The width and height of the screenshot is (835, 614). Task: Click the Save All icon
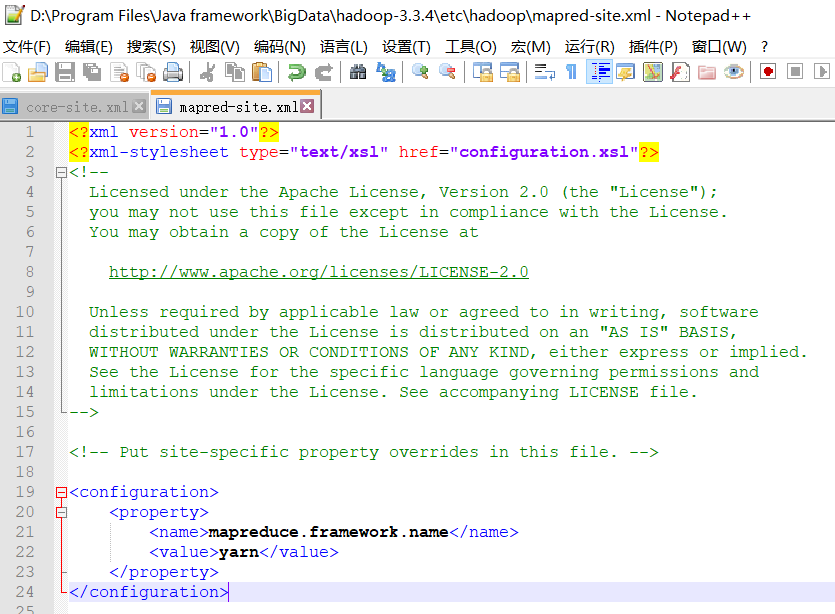[x=92, y=72]
